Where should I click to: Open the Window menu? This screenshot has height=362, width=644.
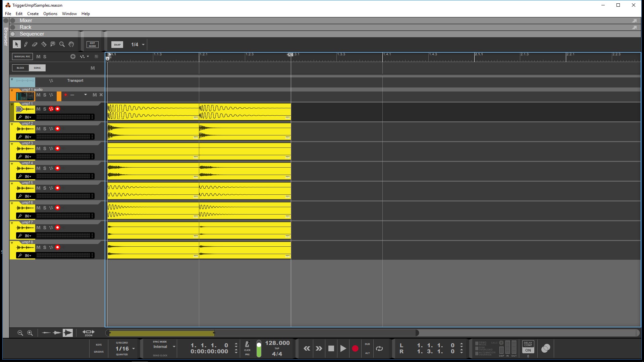click(69, 14)
